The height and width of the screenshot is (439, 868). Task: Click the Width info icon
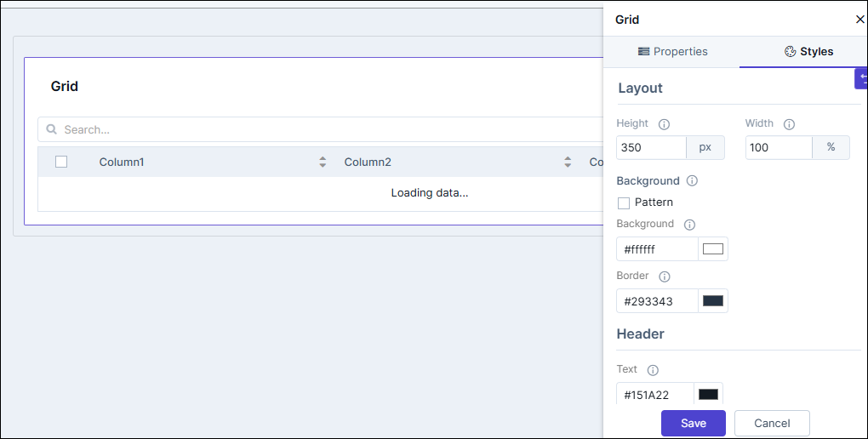(x=789, y=124)
